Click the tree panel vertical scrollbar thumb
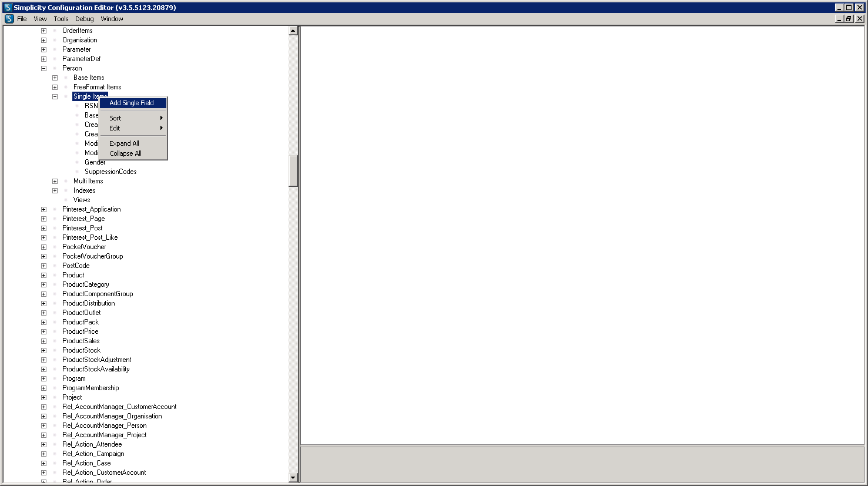Image resolution: width=868 pixels, height=486 pixels. (x=293, y=171)
